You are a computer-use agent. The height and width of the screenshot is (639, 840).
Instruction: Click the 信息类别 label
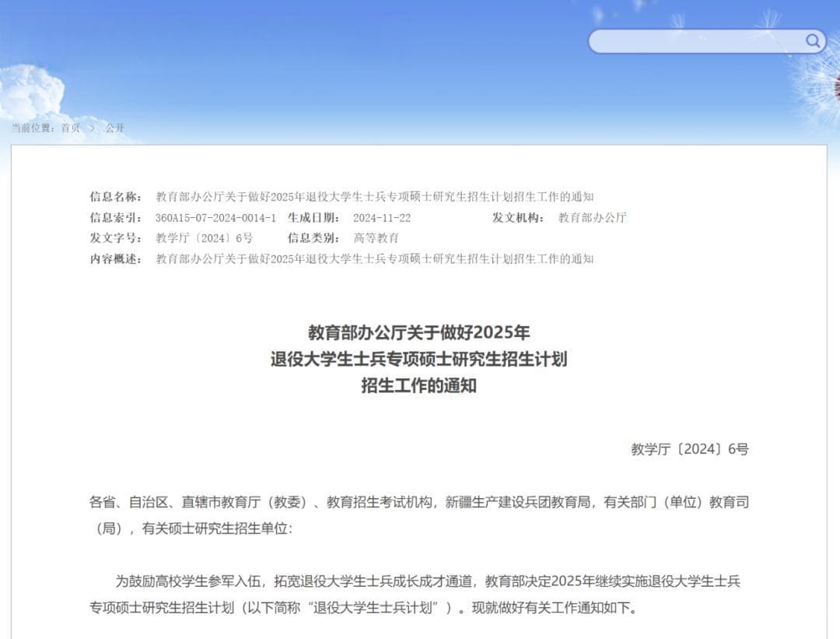pos(313,238)
